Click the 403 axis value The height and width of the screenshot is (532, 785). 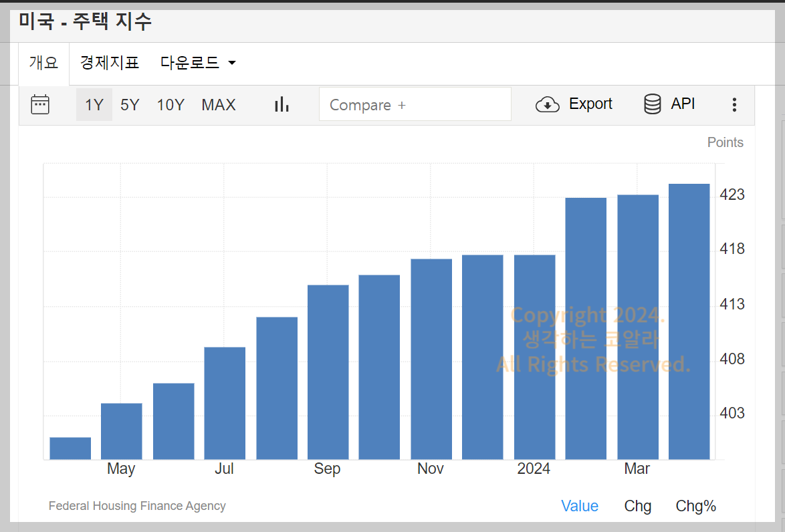click(732, 414)
